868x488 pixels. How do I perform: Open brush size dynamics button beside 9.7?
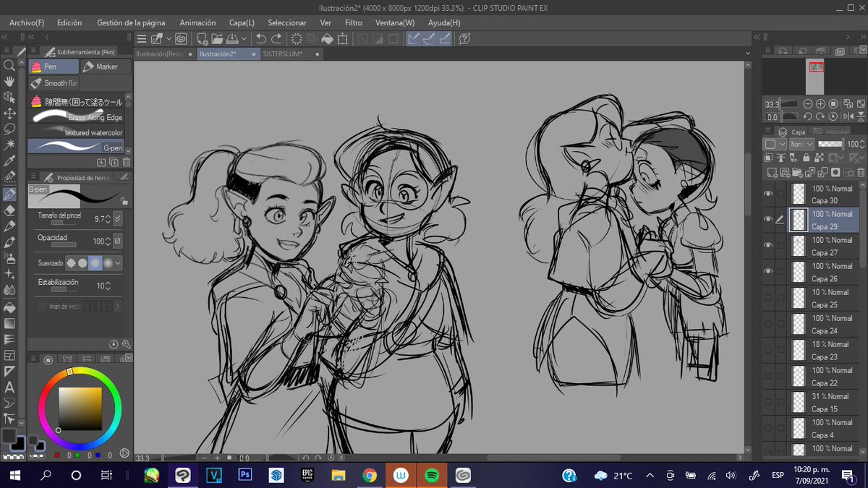pyautogui.click(x=118, y=218)
